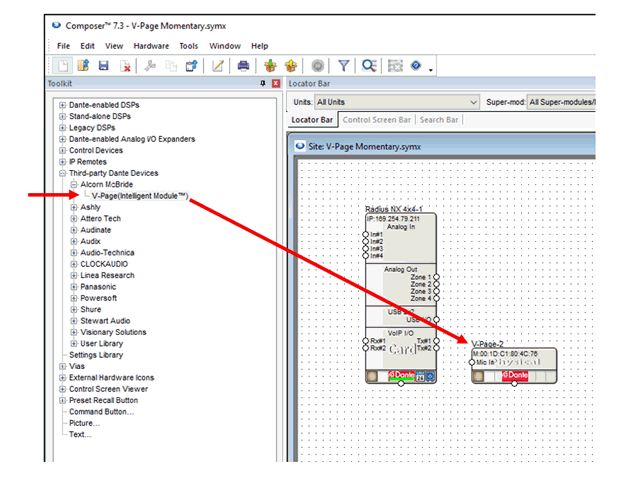Open the View menu
This screenshot has height=480, width=624.
click(x=114, y=46)
